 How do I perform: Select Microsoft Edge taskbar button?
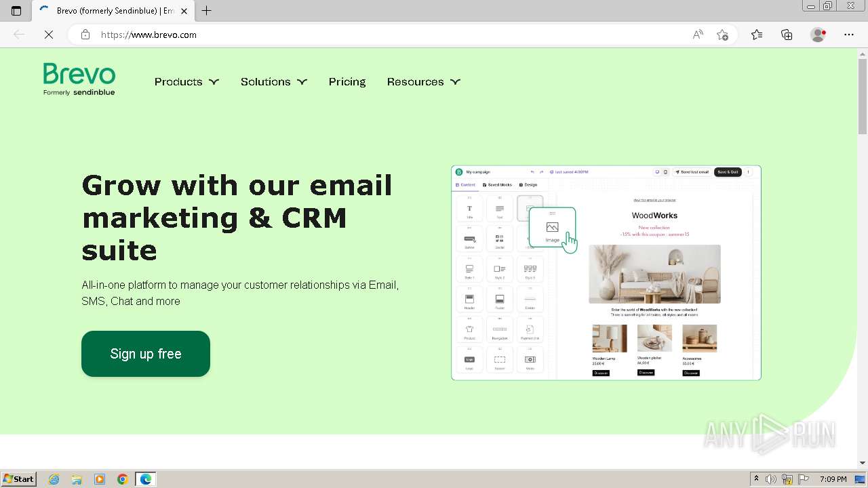tap(146, 479)
